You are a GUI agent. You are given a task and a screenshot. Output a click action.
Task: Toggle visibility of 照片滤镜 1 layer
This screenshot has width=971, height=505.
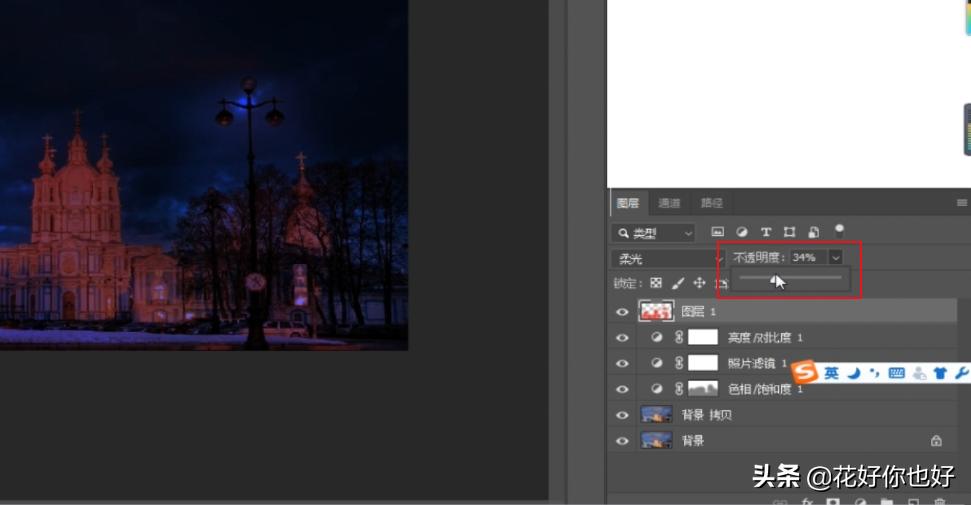(x=622, y=363)
